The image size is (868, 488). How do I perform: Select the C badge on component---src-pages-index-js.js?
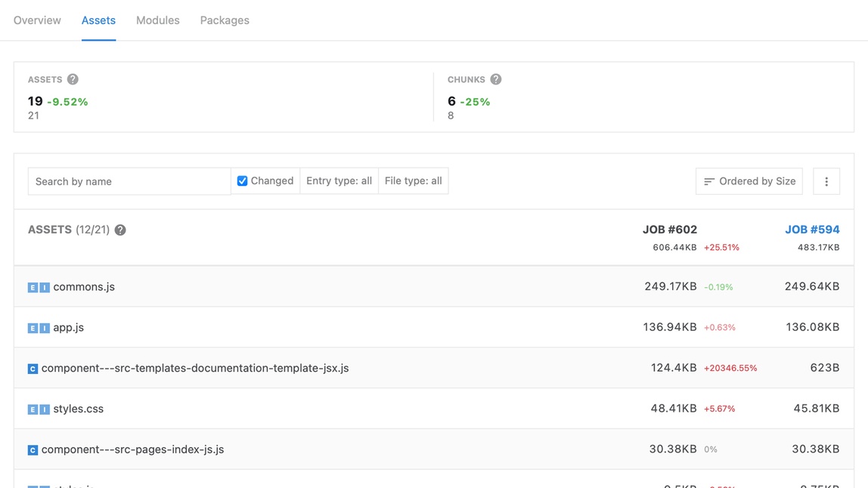tap(33, 449)
